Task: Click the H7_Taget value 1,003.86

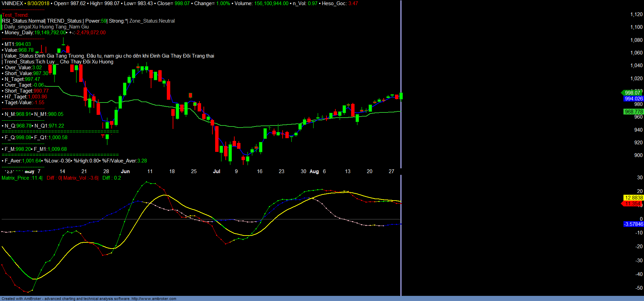Action: pos(38,97)
